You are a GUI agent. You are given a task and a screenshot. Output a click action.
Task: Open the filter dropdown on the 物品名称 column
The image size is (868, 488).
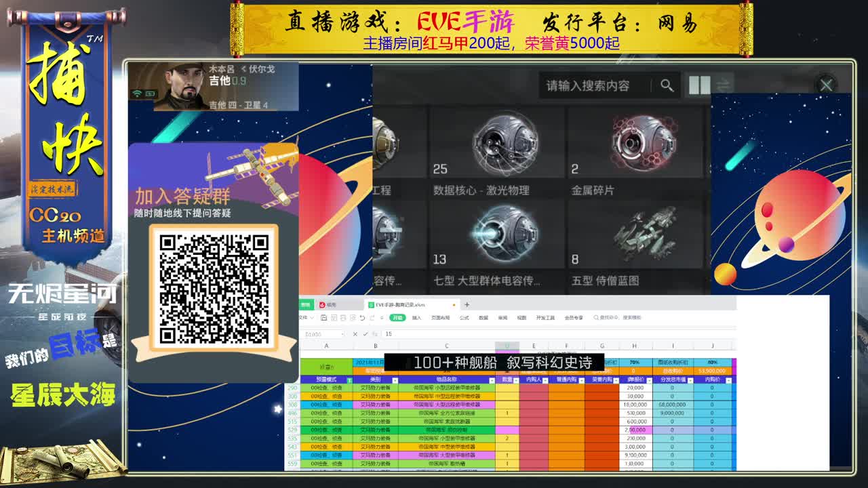[492, 380]
